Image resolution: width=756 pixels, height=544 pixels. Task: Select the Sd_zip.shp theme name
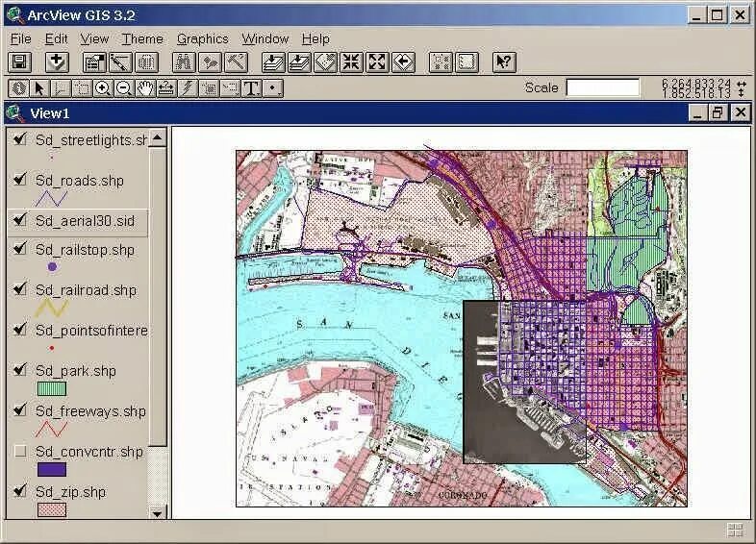(70, 492)
